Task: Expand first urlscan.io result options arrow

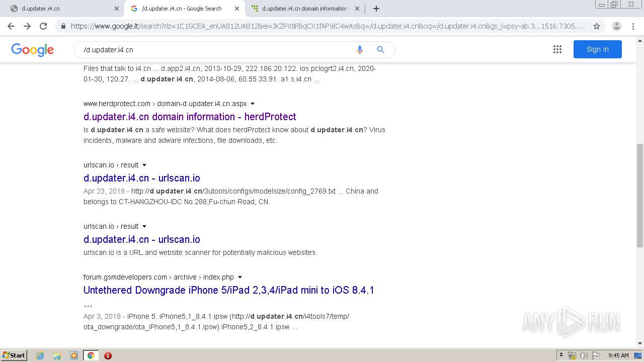Action: point(144,165)
